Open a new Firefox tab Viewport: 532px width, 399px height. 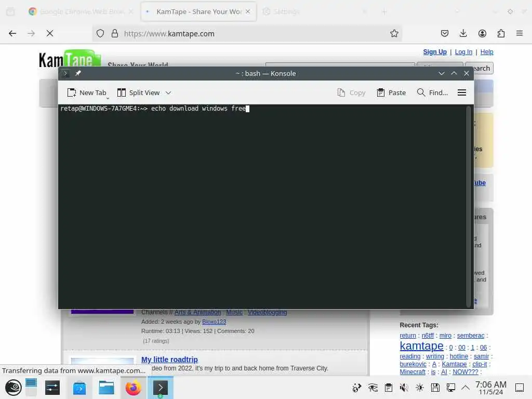[384, 11]
